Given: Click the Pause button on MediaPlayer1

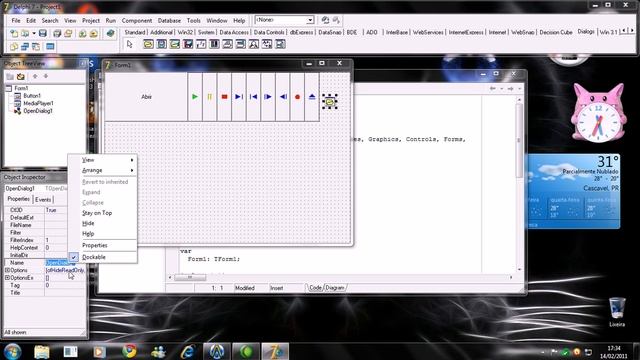Looking at the screenshot, I should click(x=210, y=97).
